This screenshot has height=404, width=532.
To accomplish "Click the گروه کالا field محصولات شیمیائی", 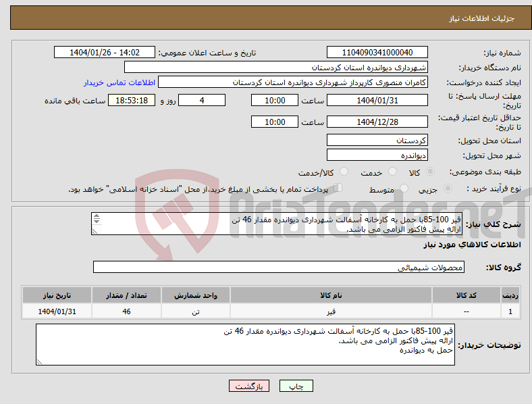I will tap(279, 267).
